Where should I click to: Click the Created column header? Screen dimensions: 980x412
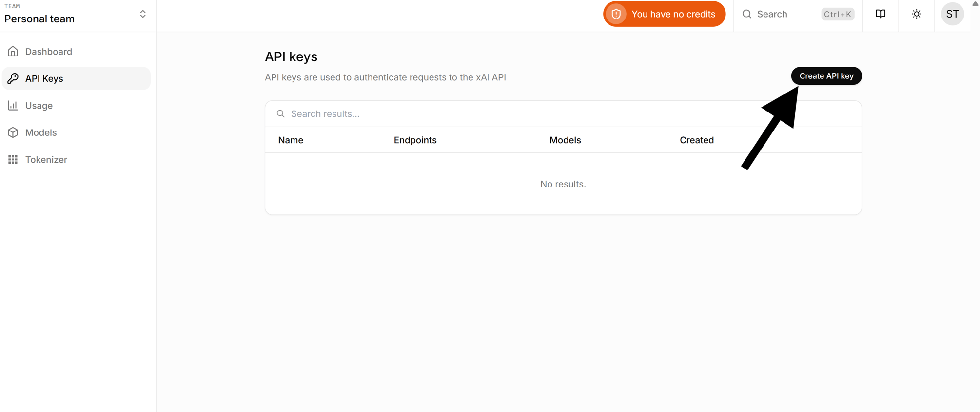[697, 140]
